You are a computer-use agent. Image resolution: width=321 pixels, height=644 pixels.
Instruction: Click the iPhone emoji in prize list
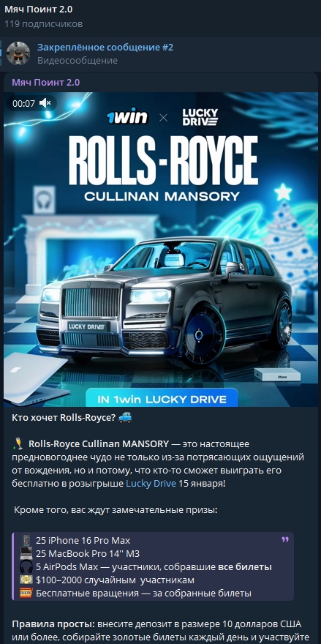pos(26,540)
